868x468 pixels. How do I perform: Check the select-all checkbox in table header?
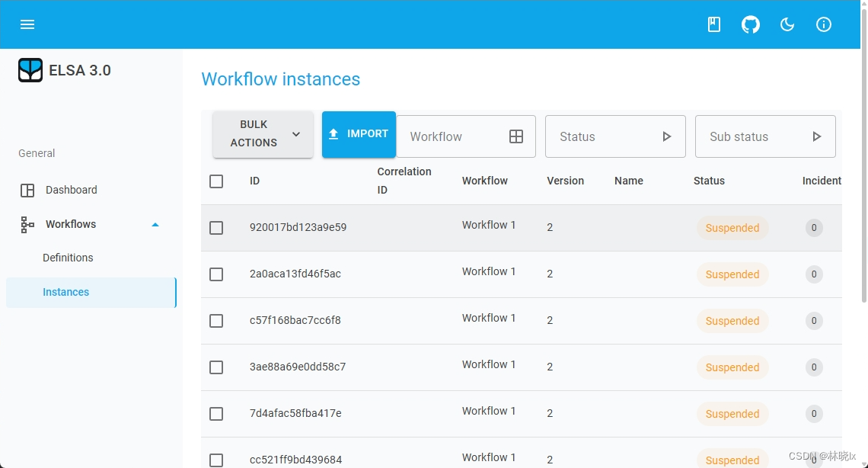point(216,181)
